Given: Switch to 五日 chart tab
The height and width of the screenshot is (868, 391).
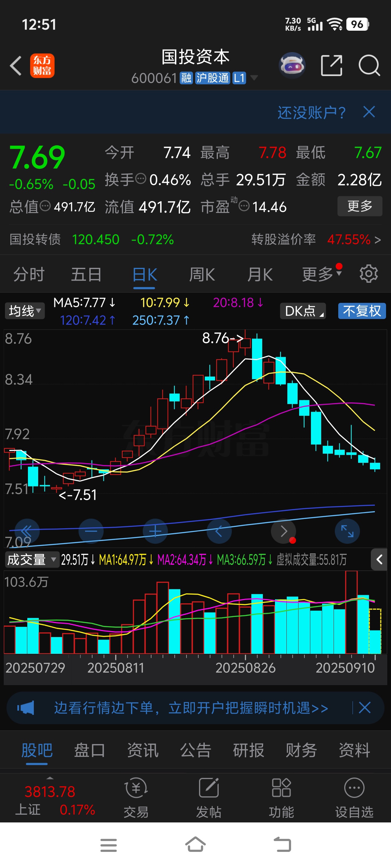Looking at the screenshot, I should pos(86,274).
